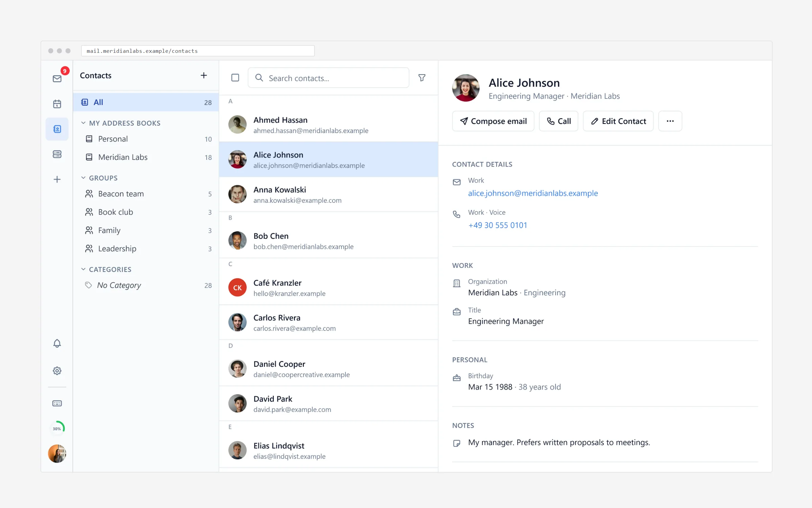The height and width of the screenshot is (508, 812).
Task: Click Alice Johnson's large profile photo
Action: (x=466, y=88)
